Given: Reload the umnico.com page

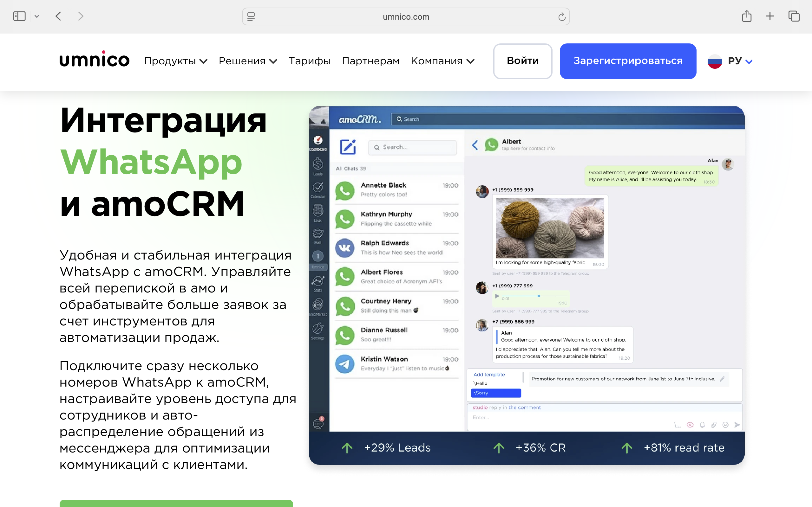Looking at the screenshot, I should point(562,16).
